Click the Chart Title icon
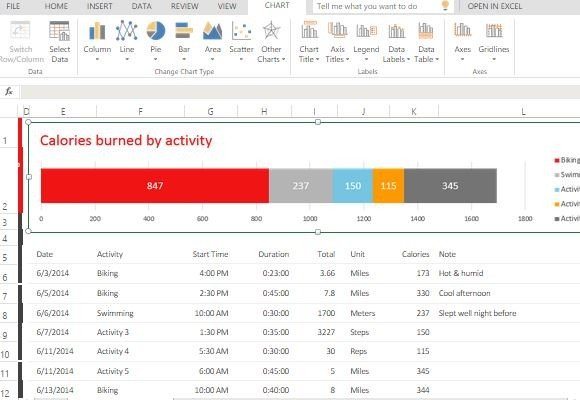 tap(309, 30)
